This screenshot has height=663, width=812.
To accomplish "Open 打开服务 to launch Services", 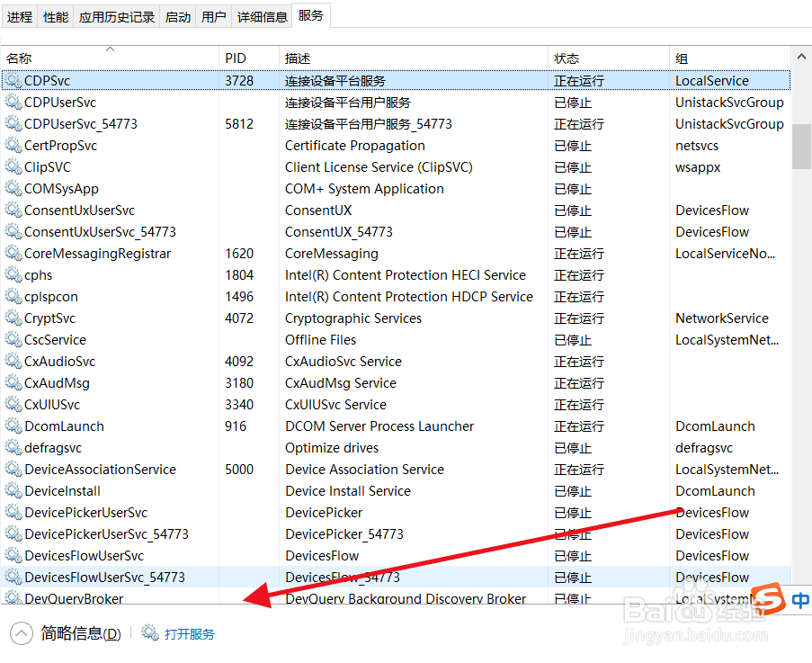I will pyautogui.click(x=189, y=633).
